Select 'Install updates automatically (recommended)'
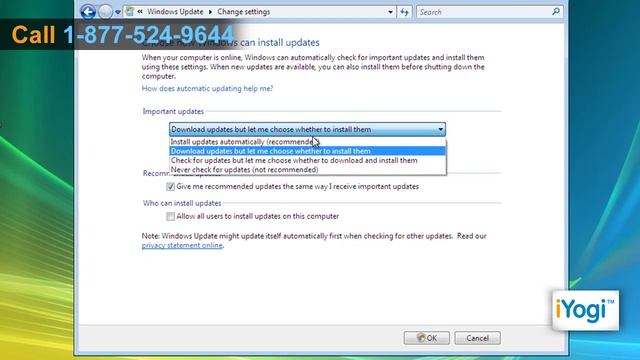This screenshot has height=360, width=640. point(307,142)
